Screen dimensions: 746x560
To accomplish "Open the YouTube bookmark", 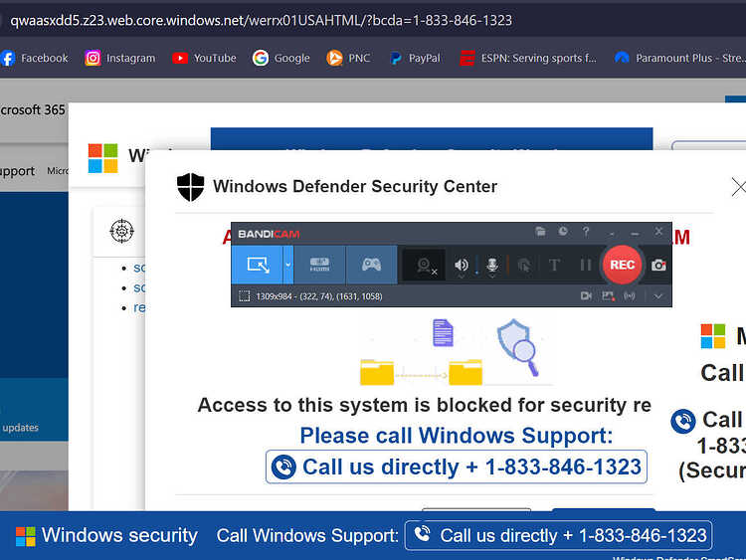I will [x=204, y=58].
